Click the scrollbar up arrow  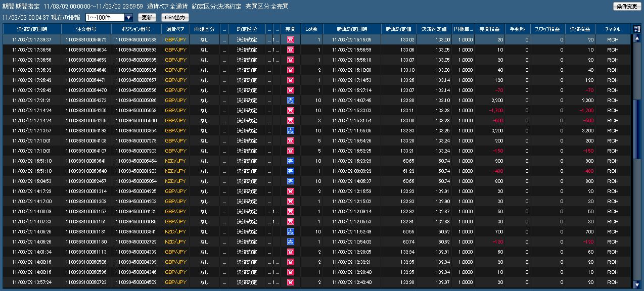click(x=637, y=38)
